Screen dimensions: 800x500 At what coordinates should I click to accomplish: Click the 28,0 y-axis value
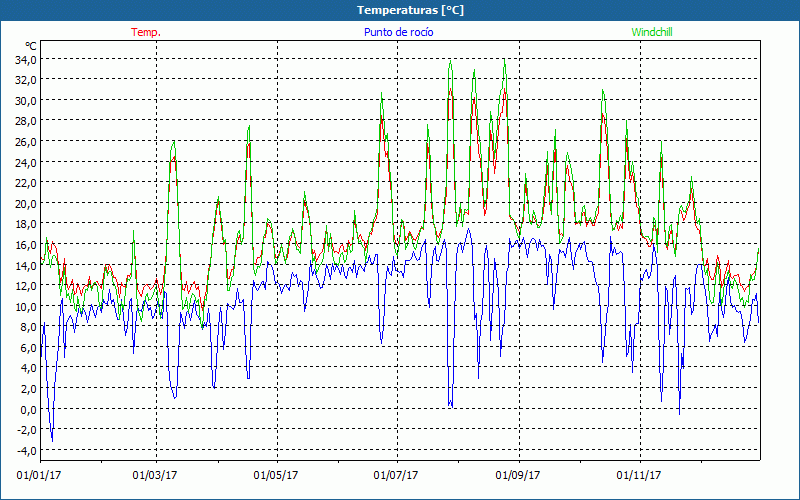[x=27, y=121]
